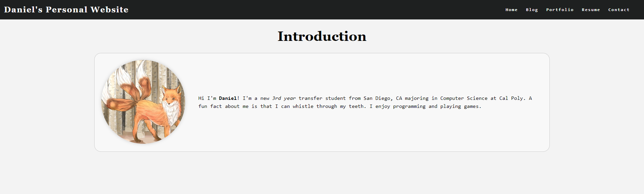Navigate to the Resume page

591,10
